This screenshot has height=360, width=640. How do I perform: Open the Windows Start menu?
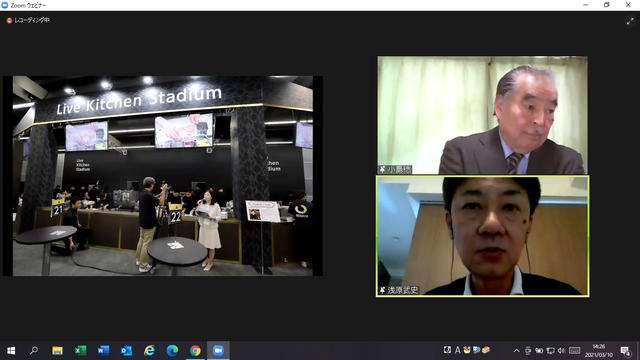point(11,351)
